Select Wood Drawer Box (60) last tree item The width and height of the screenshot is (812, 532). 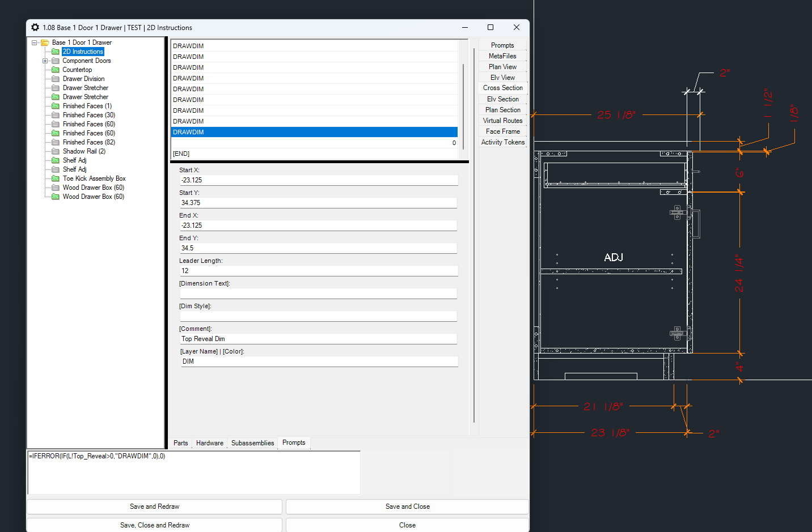click(94, 197)
